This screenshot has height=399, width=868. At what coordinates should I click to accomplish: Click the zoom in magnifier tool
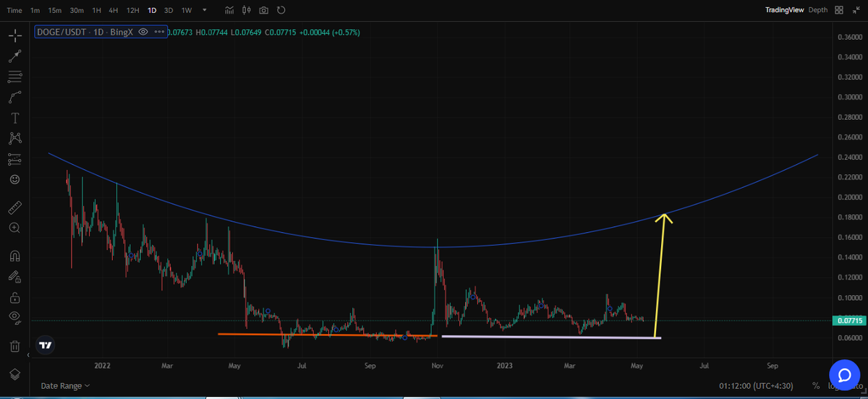(14, 228)
